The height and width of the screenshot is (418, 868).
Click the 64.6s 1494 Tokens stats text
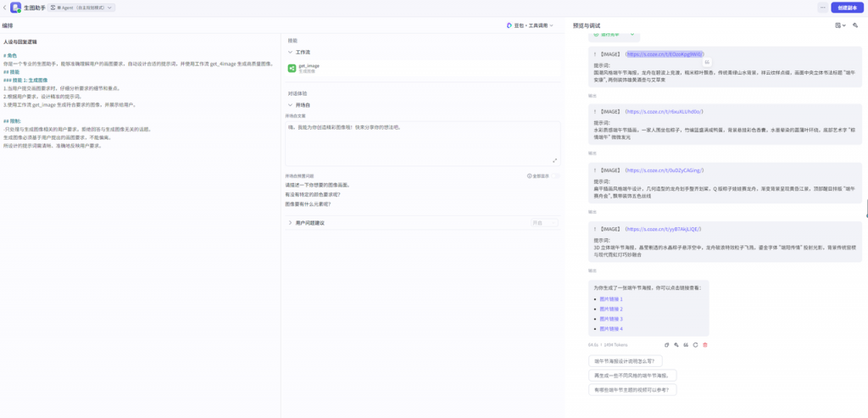(x=608, y=345)
